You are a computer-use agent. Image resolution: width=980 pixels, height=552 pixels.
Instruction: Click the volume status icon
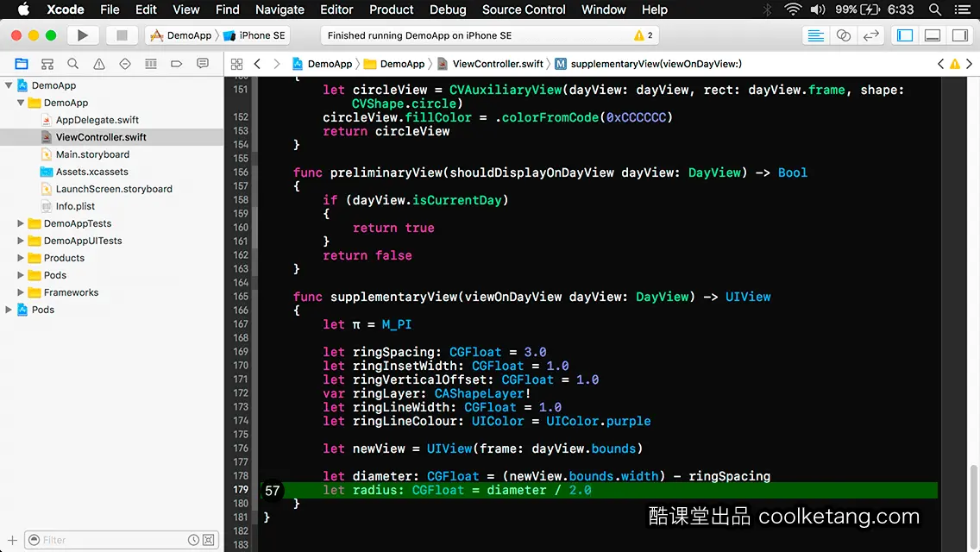click(818, 9)
